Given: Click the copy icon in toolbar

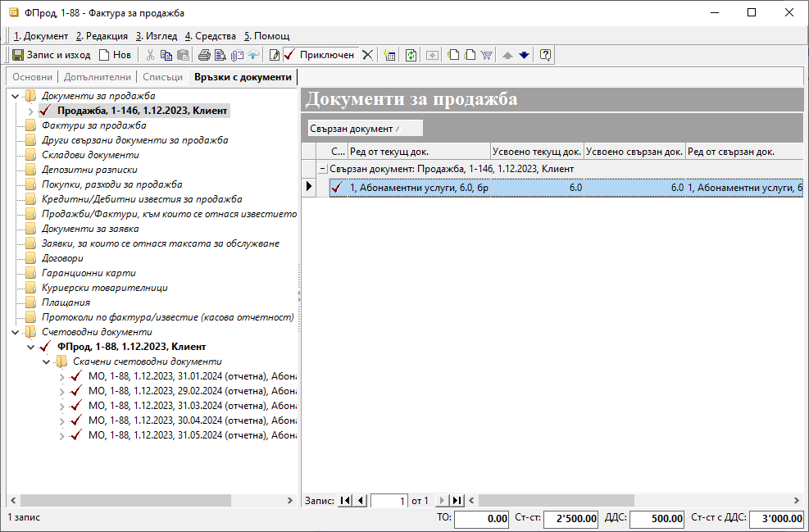Looking at the screenshot, I should coord(166,55).
